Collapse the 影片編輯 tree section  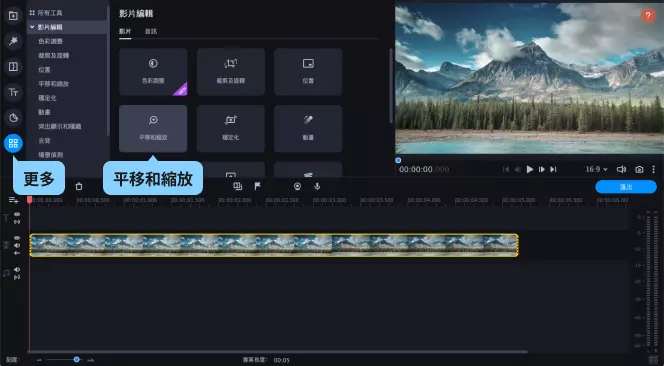click(x=32, y=27)
